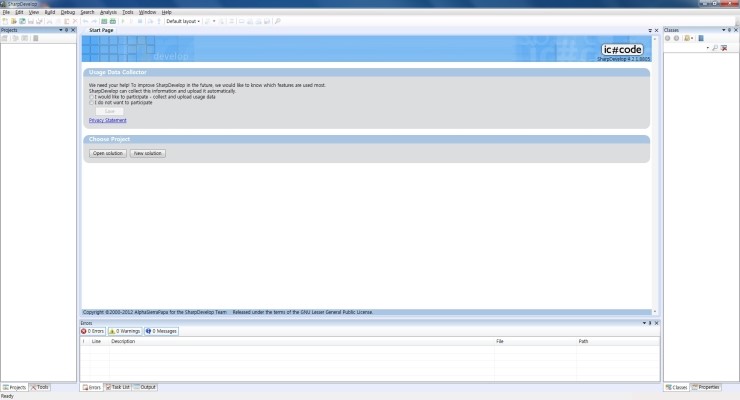
Task: Click the Open File toolbar icon
Action: click(x=14, y=21)
